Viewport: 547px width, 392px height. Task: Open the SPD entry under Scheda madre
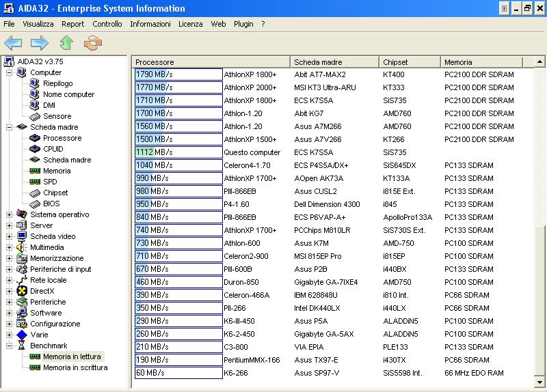click(50, 182)
